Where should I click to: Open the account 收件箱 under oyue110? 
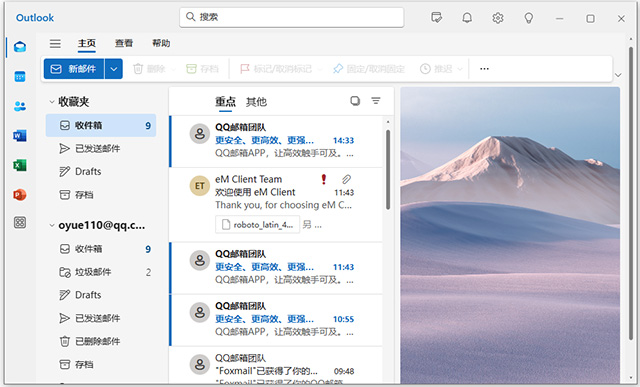[101, 249]
